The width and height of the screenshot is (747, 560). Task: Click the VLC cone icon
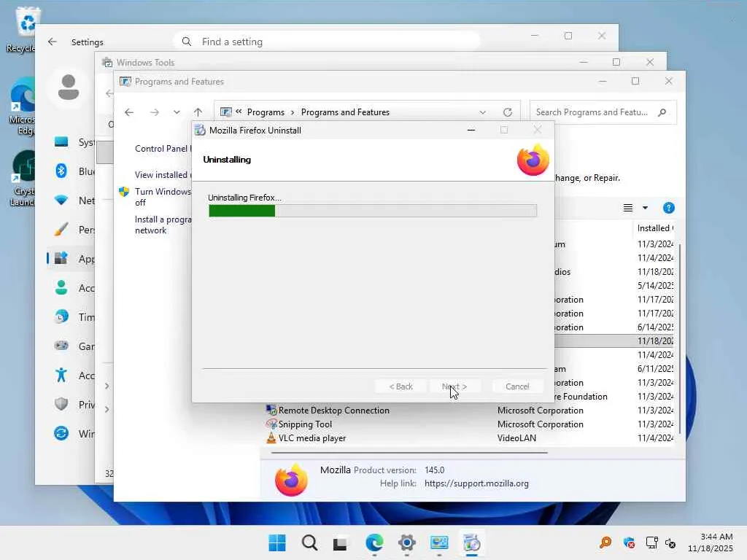point(271,437)
